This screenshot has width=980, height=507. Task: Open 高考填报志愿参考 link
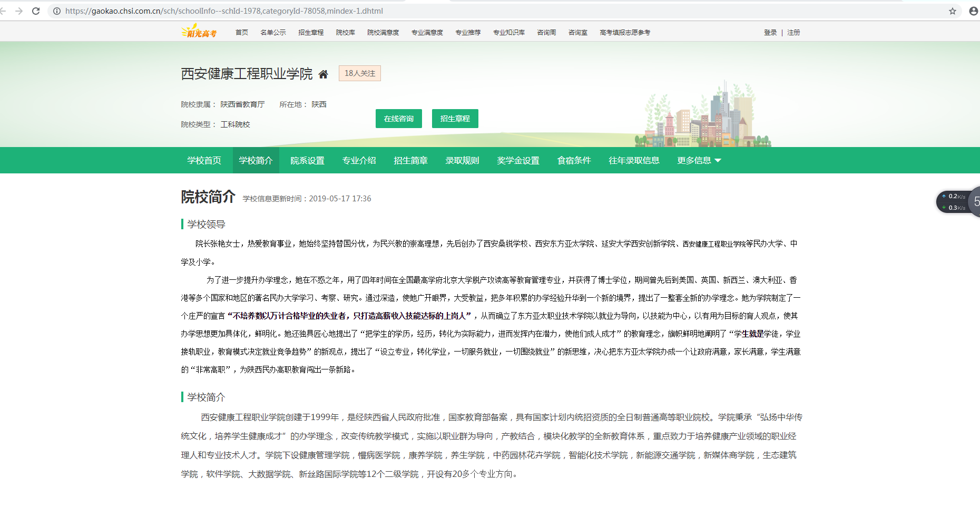pyautogui.click(x=625, y=32)
